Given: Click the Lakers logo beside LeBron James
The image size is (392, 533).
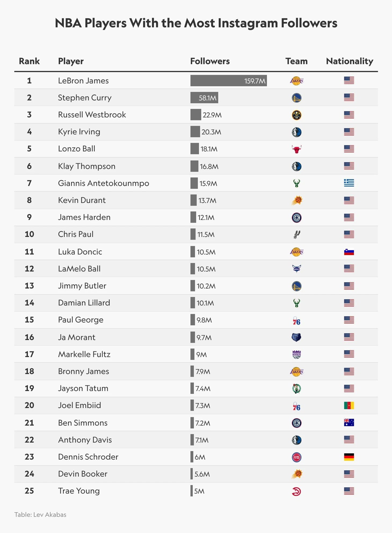Looking at the screenshot, I should [x=296, y=81].
